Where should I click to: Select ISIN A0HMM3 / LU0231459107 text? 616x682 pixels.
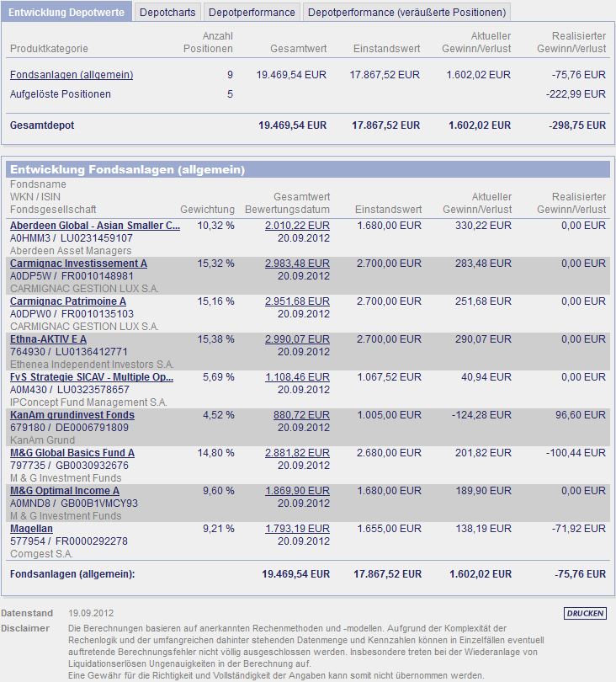(x=72, y=238)
